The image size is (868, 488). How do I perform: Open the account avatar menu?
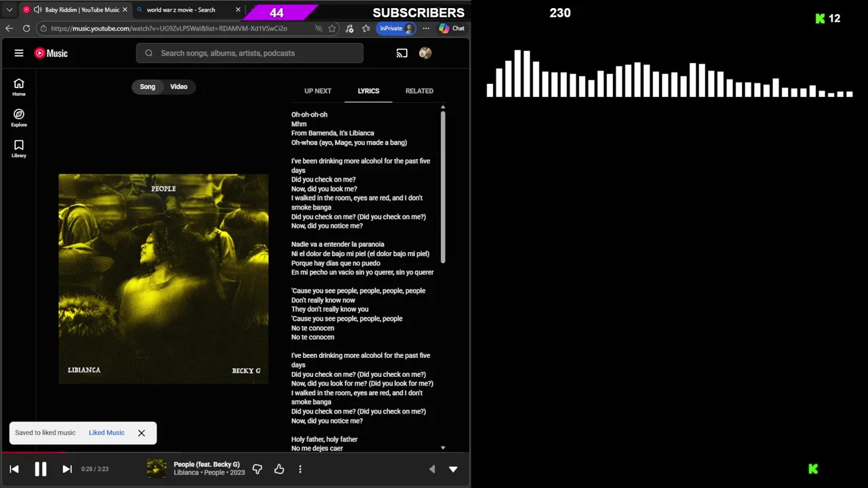click(425, 53)
